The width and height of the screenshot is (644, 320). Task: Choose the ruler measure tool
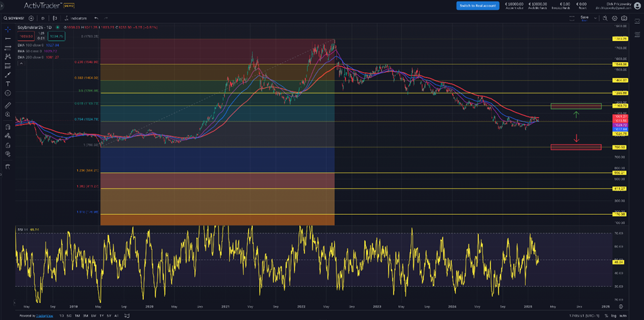pos(7,105)
